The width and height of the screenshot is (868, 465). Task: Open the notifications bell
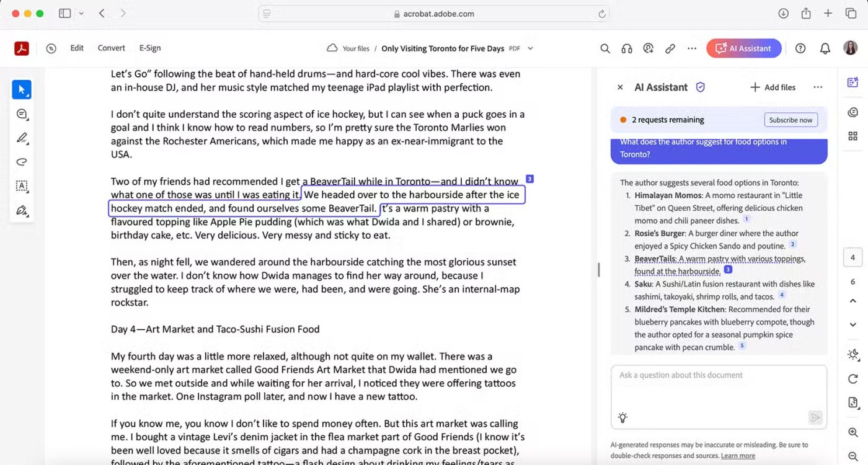(x=825, y=48)
